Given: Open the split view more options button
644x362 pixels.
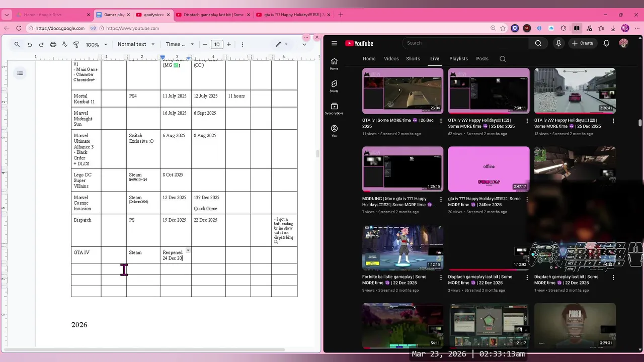Looking at the screenshot, I should tap(306, 38).
